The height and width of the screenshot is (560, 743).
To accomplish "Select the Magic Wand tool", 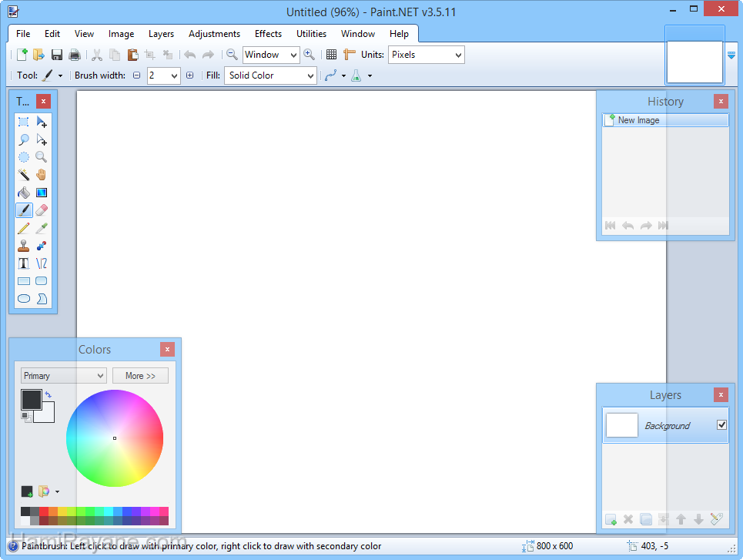I will tap(23, 175).
